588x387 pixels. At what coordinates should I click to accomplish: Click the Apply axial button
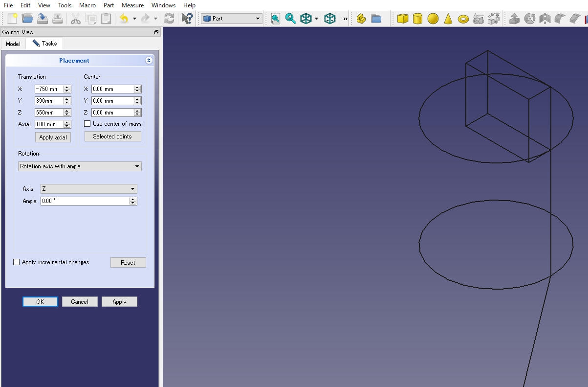pos(53,137)
